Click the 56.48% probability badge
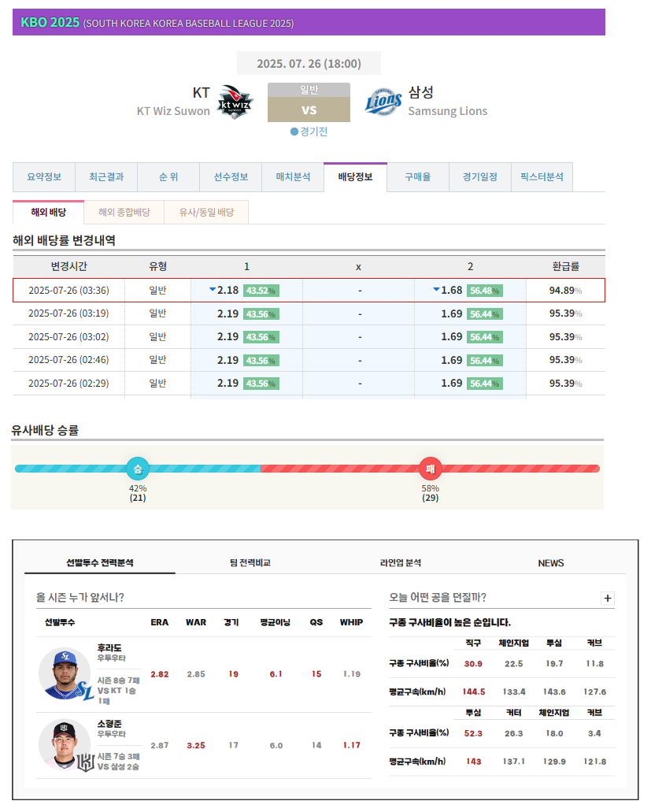 coord(485,291)
